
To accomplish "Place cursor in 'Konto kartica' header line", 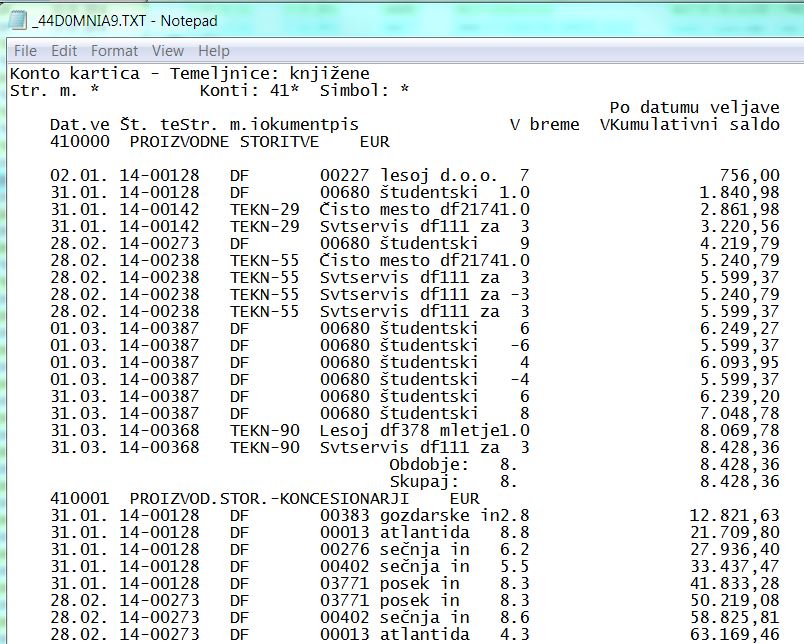I will pyautogui.click(x=190, y=73).
